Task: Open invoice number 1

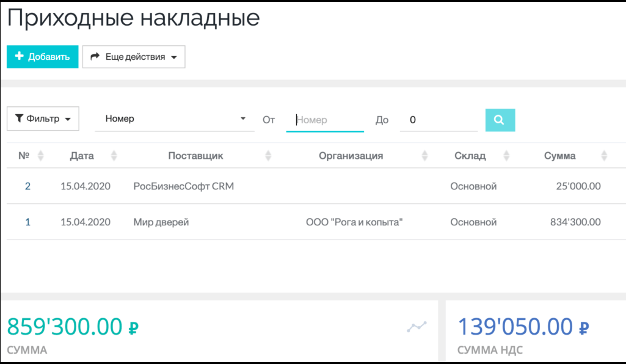Action: tap(27, 222)
